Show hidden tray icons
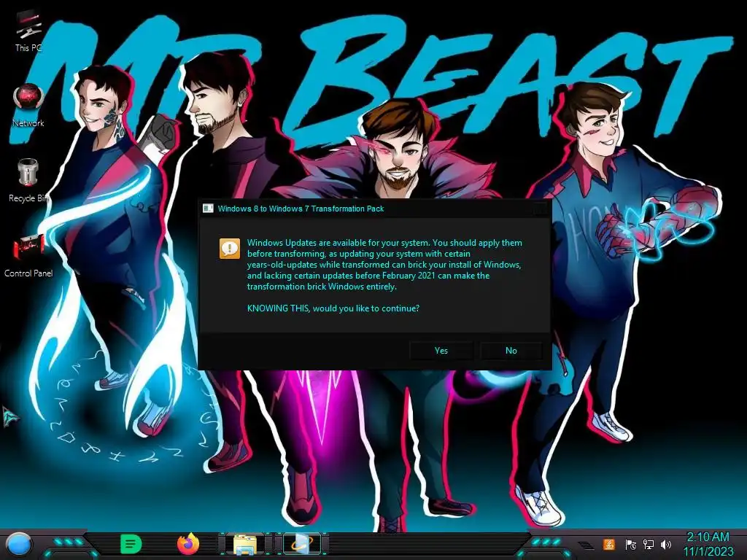The height and width of the screenshot is (560, 747). (587, 545)
